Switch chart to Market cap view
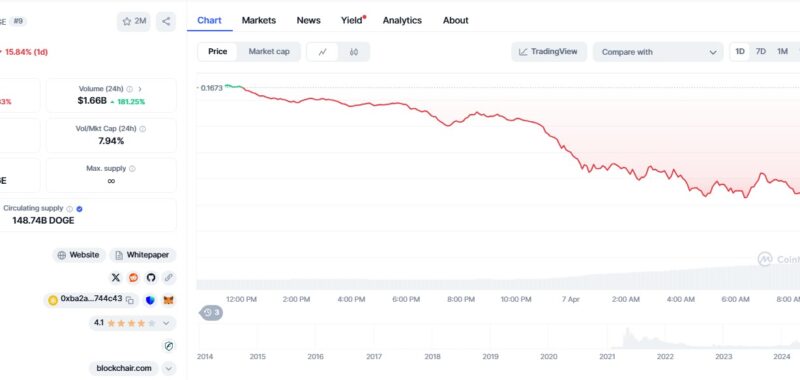 coord(269,52)
